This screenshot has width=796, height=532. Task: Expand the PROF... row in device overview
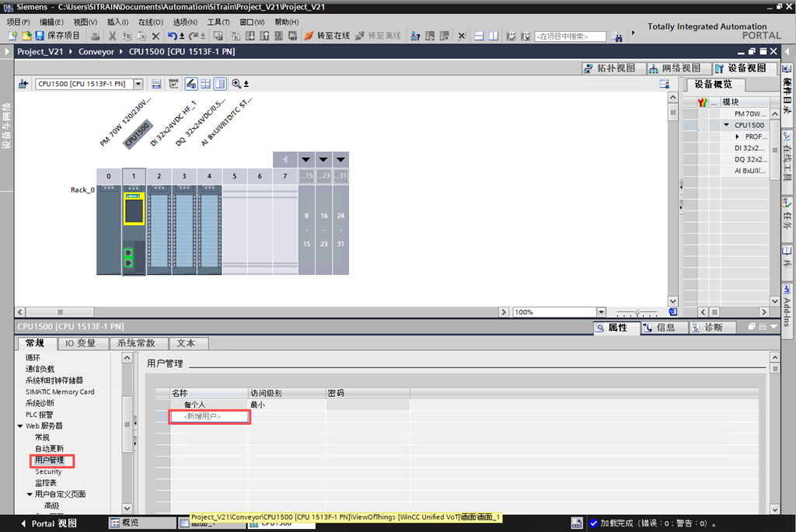pyautogui.click(x=738, y=137)
